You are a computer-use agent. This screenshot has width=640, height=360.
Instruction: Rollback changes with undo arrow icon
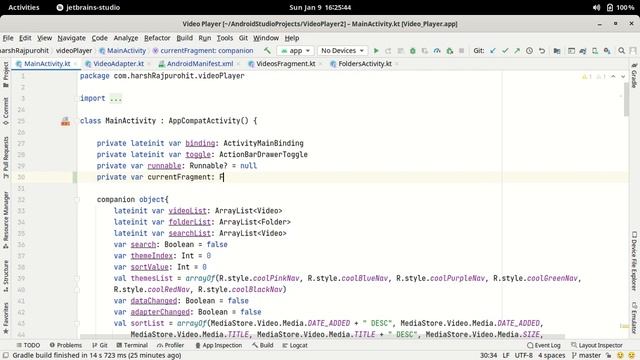[542, 51]
